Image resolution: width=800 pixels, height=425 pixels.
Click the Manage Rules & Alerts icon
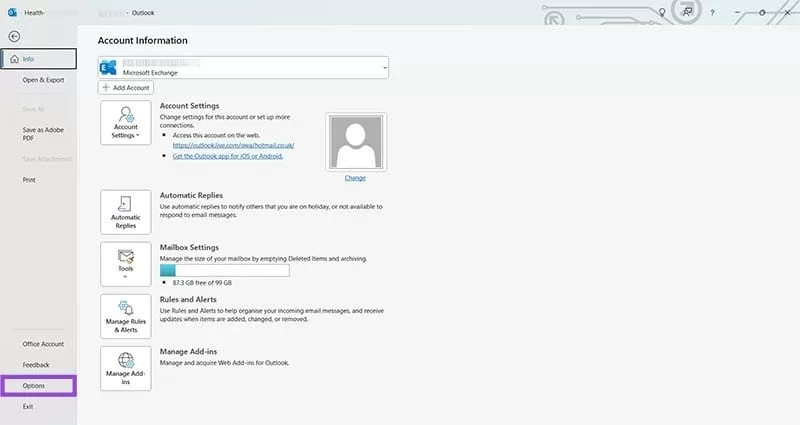click(126, 315)
